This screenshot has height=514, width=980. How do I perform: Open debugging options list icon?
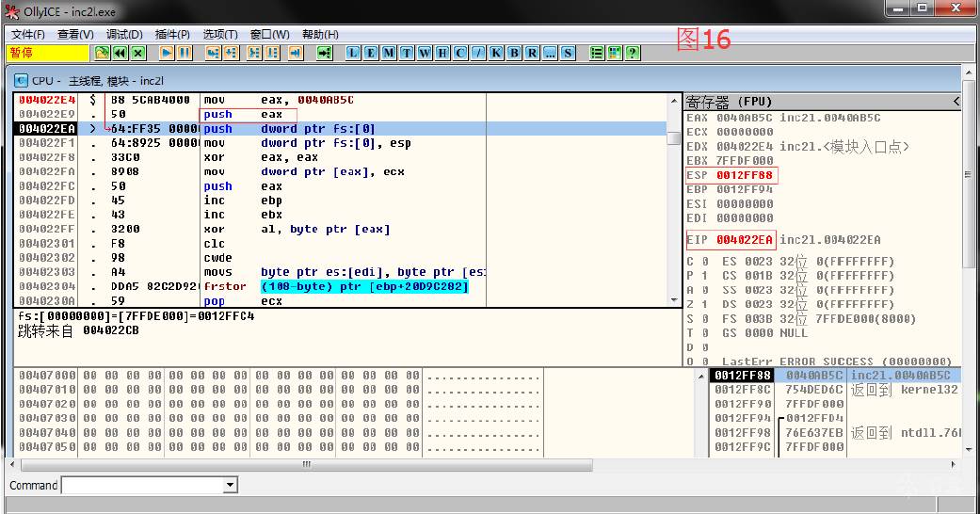[597, 53]
